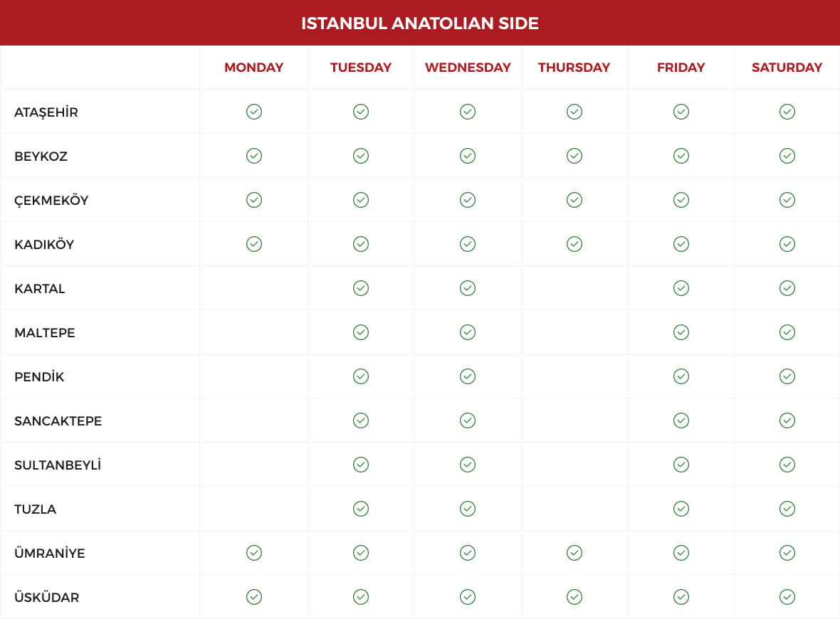Click Ümraniye Thursday checkmark icon
840x619 pixels.
tap(574, 553)
